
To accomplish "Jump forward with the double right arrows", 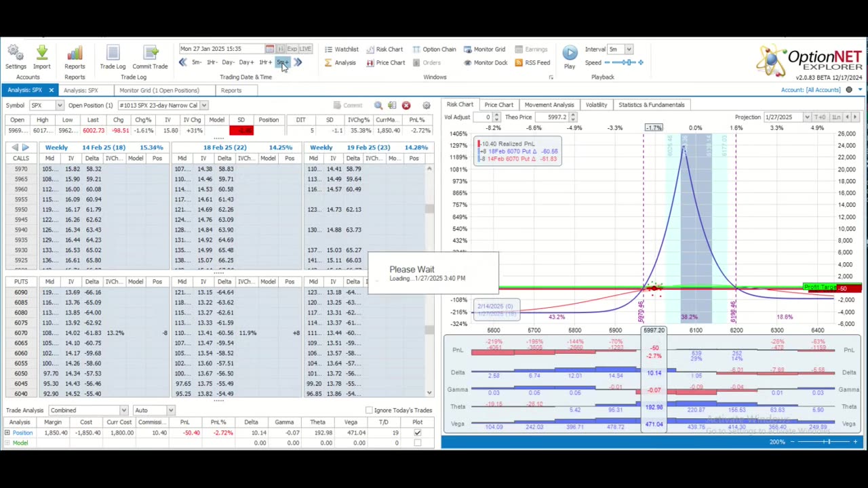I will click(298, 62).
